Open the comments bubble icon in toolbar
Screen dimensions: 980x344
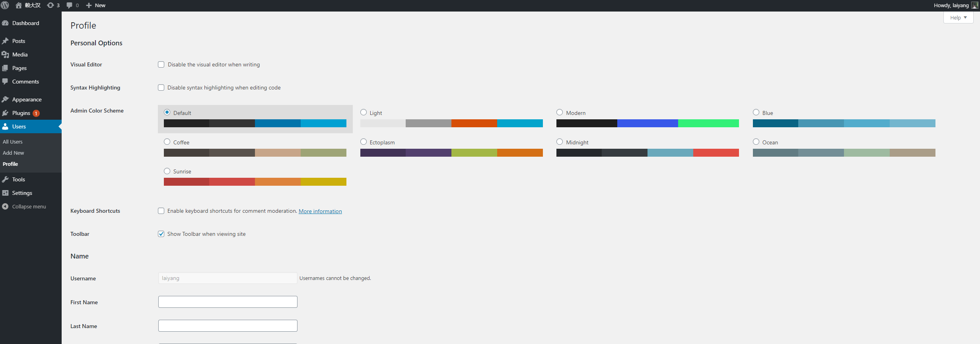(69, 5)
